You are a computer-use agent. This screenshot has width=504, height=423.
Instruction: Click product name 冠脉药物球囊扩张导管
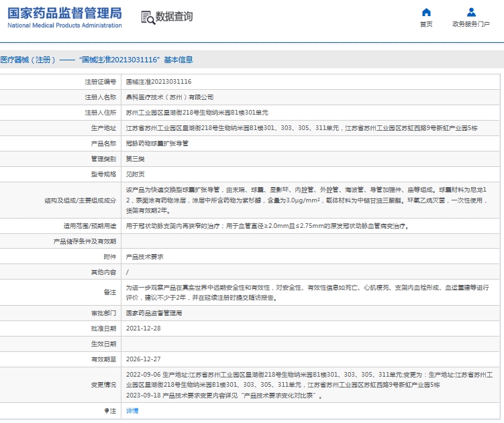(157, 143)
